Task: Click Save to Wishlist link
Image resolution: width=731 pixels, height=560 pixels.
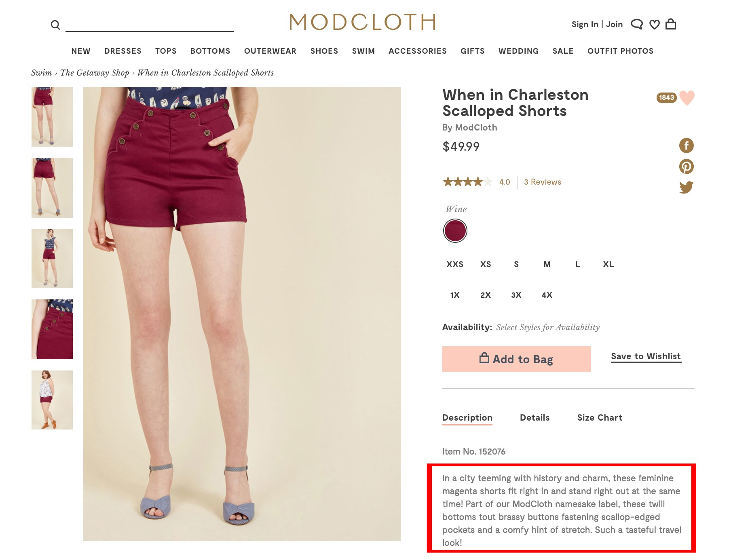Action: pyautogui.click(x=646, y=356)
